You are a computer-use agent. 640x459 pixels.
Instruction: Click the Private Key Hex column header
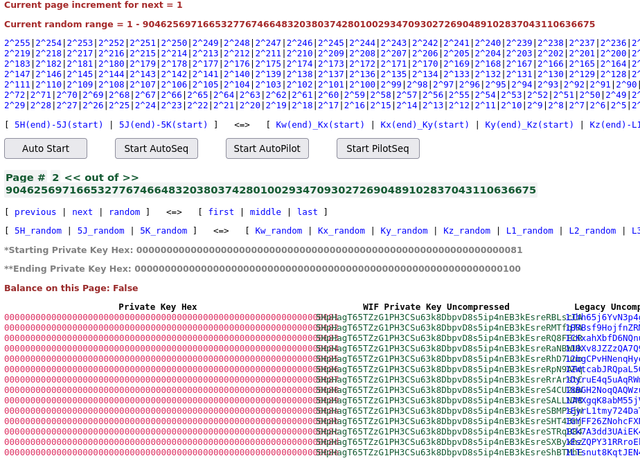[158, 307]
